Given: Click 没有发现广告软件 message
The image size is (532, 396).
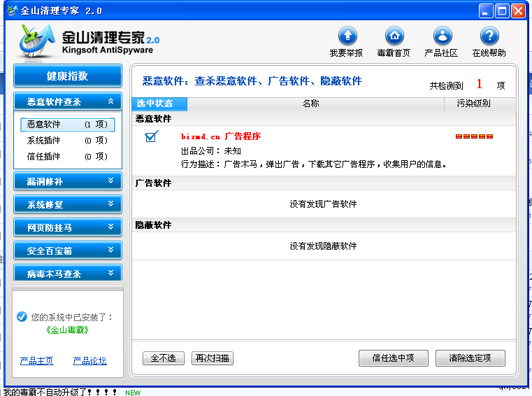Looking at the screenshot, I should pos(324,204).
